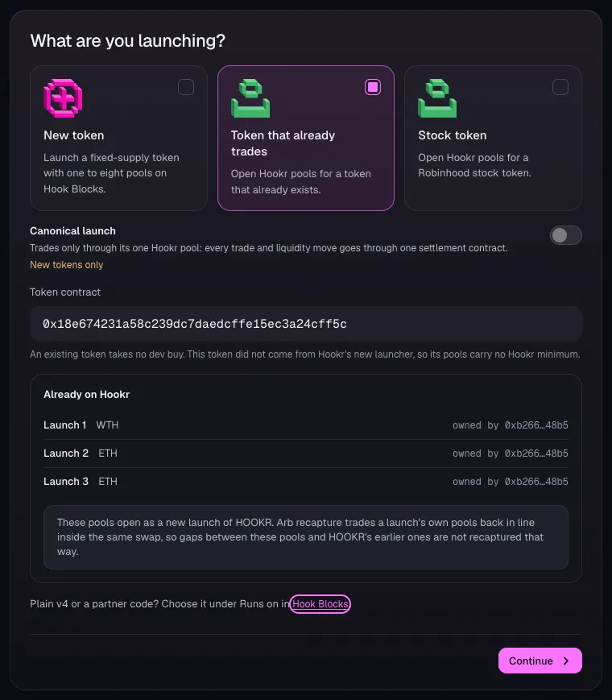Open the Hook Blocks link
612x700 pixels.
pos(320,604)
